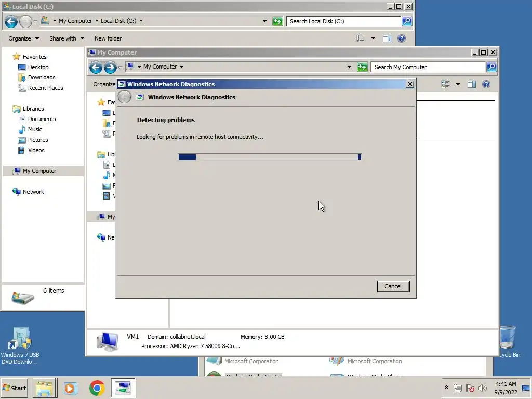Click the diagnostics progress bar

(270, 157)
